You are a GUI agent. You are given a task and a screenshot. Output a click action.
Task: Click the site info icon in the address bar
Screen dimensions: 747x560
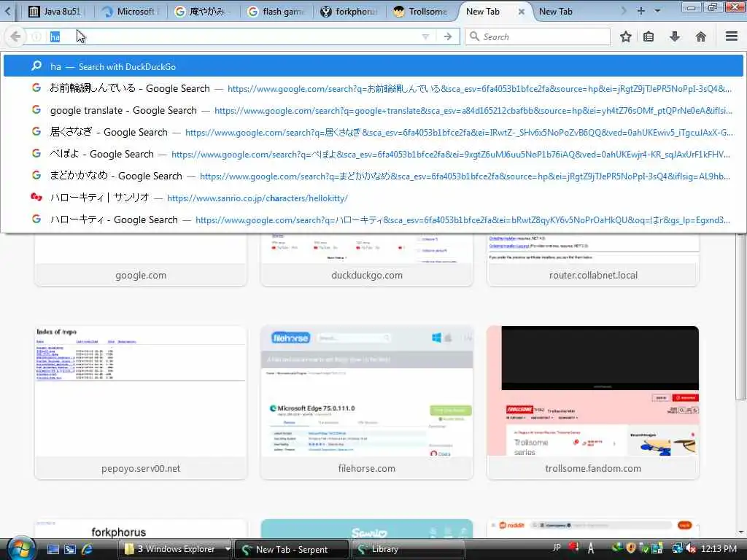tap(36, 36)
